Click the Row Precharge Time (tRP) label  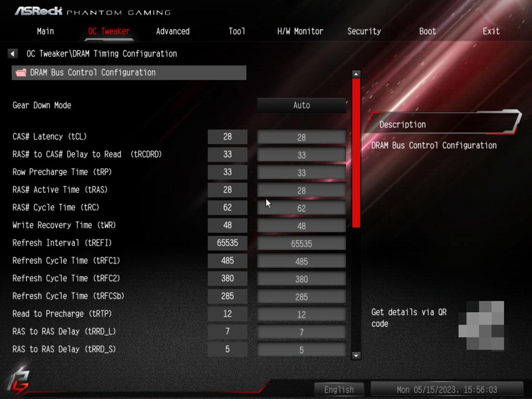point(62,172)
